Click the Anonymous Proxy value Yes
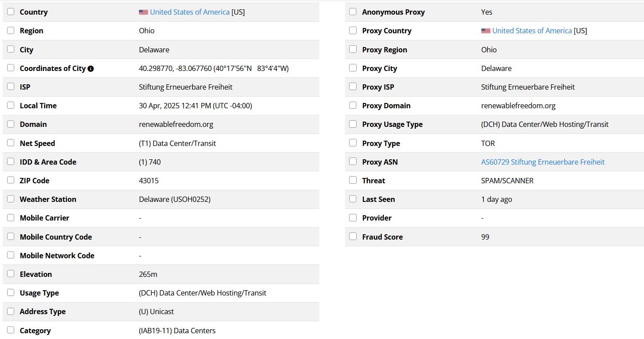 point(487,12)
